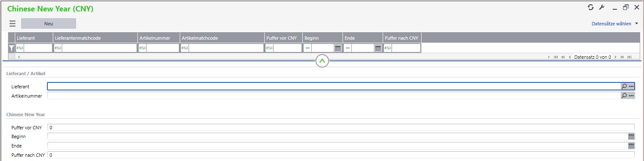Change equals operator for Ende filter
This screenshot has height=161, width=644.
tap(348, 48)
